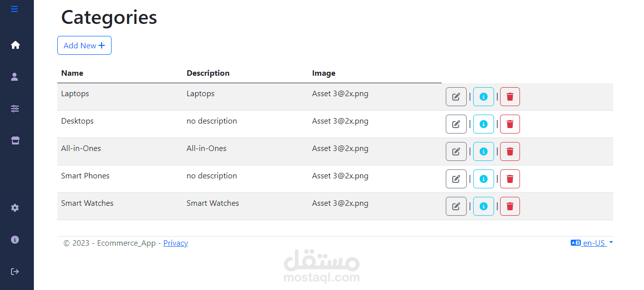
Task: Open the sliders filter sidebar icon
Action: pyautogui.click(x=15, y=109)
